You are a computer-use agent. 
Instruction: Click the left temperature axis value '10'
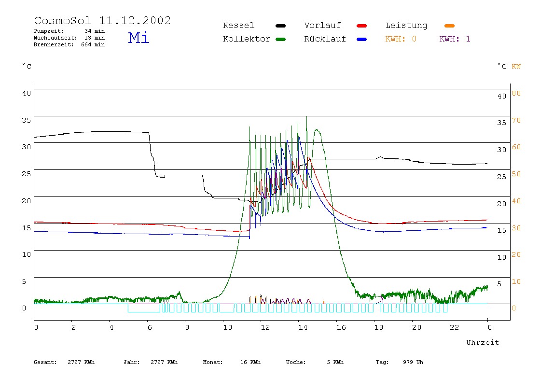pos(27,254)
